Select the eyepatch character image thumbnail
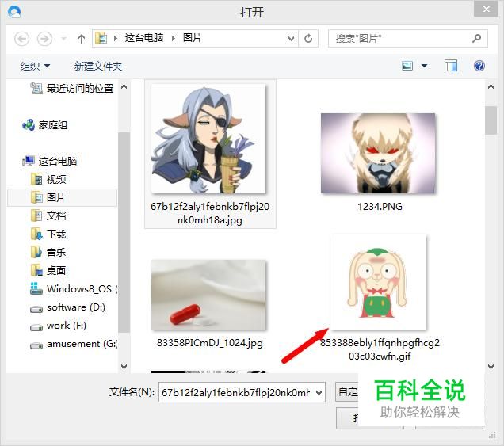The width and height of the screenshot is (504, 446). point(208,139)
